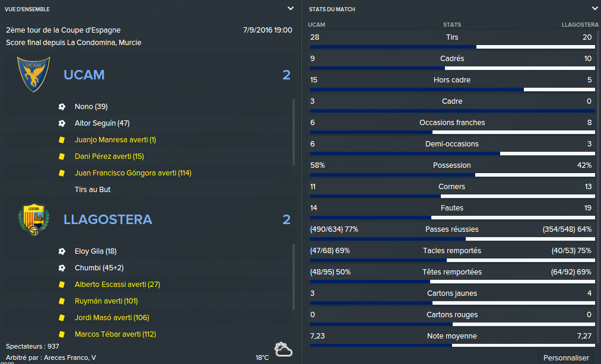Image resolution: width=601 pixels, height=364 pixels.
Task: Click the UCAM club crest logo
Action: pyautogui.click(x=34, y=74)
